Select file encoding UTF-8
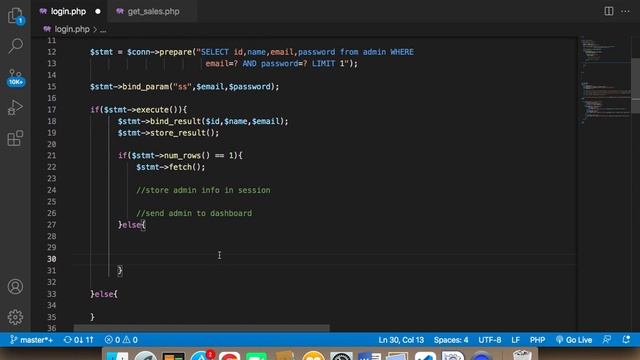Viewport: 640px width, 360px height. pos(489,340)
